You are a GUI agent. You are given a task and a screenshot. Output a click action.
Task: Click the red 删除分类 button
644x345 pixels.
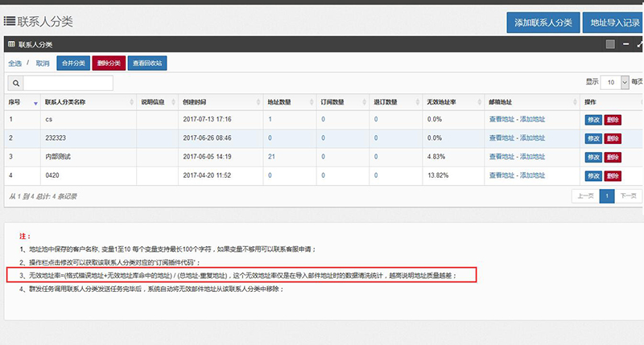click(109, 63)
